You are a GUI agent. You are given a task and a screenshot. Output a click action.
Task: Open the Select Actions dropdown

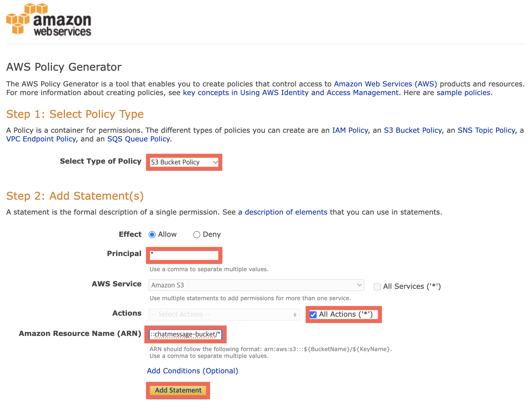224,315
